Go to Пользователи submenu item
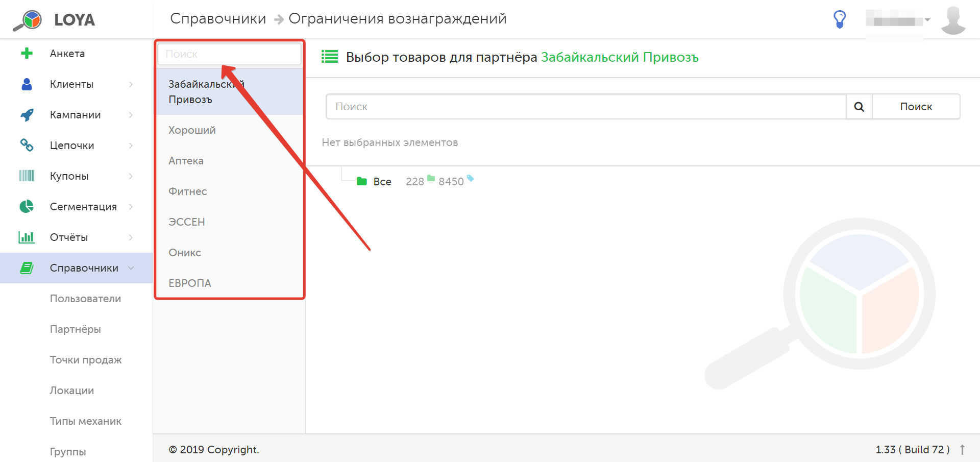The image size is (980, 462). coord(85,299)
